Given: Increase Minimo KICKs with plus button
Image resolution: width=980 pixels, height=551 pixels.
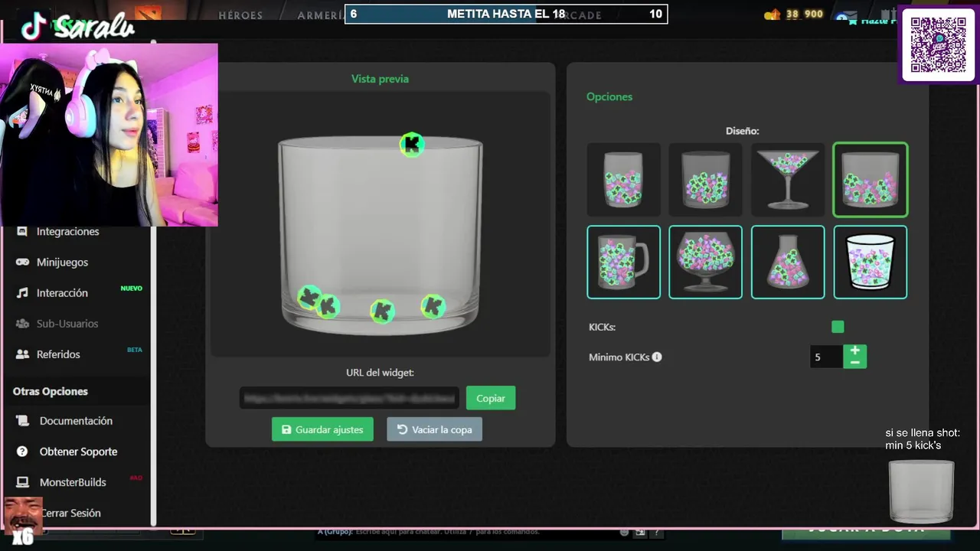Looking at the screenshot, I should point(855,350).
